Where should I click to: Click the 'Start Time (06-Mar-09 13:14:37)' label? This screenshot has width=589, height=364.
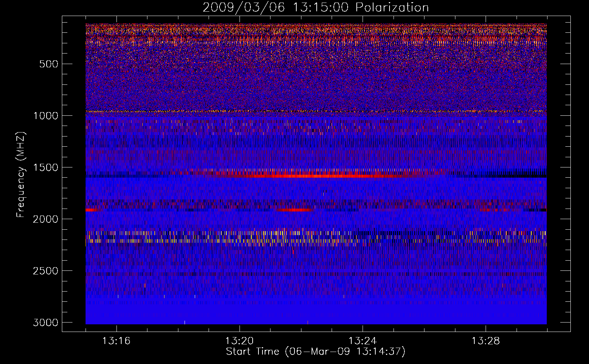point(316,352)
